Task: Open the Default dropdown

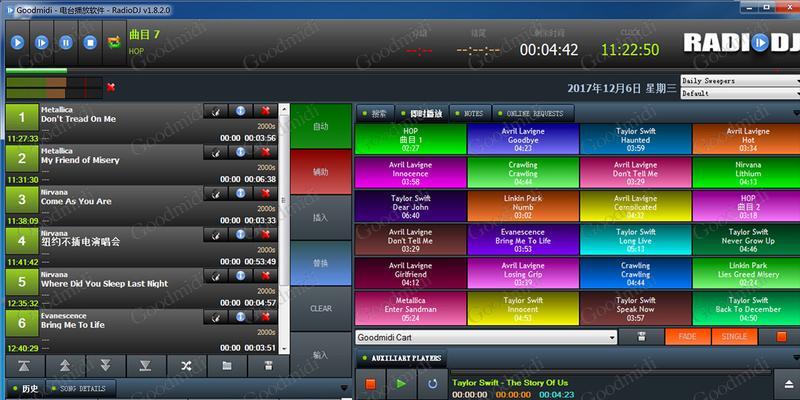Action: [740, 93]
